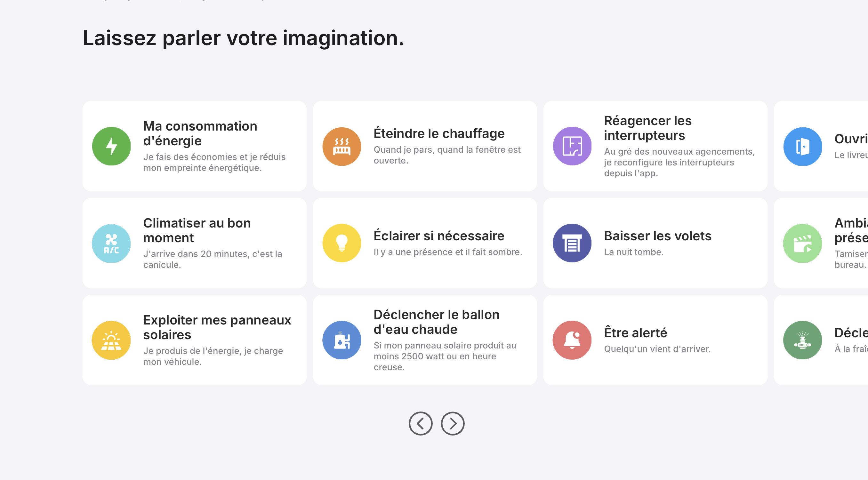Click the blue roller shutter icon
This screenshot has width=868, height=480.
[572, 243]
